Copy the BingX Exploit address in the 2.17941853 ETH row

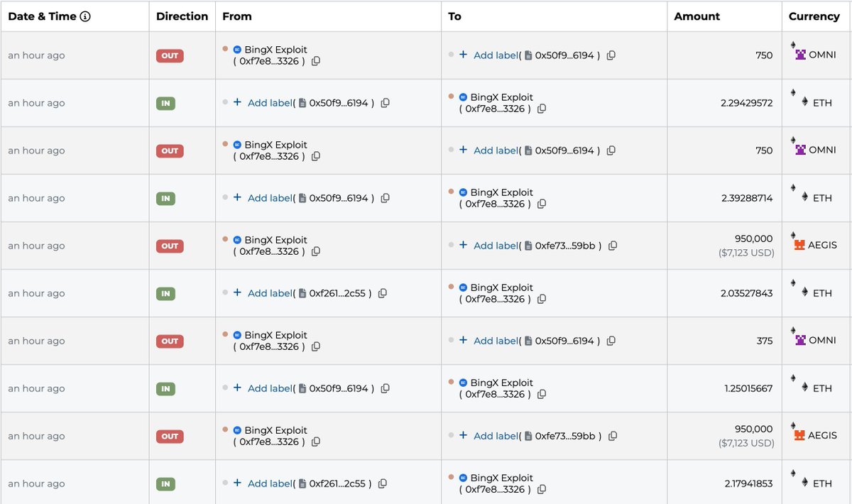542,489
